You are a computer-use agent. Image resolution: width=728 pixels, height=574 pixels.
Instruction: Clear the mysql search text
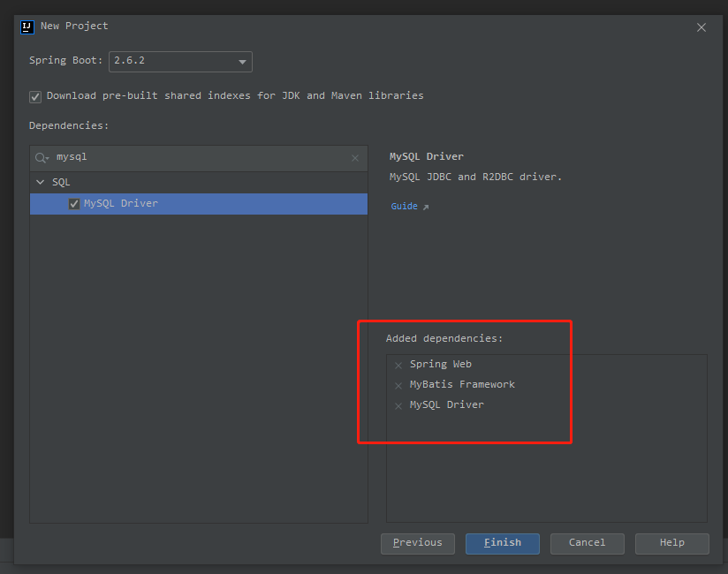355,158
